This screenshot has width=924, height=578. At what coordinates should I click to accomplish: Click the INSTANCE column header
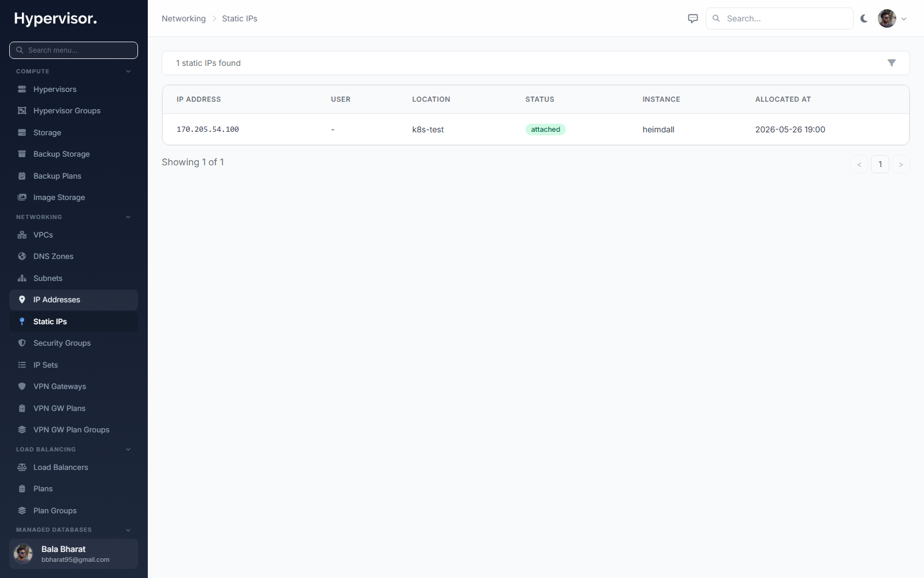pos(661,99)
